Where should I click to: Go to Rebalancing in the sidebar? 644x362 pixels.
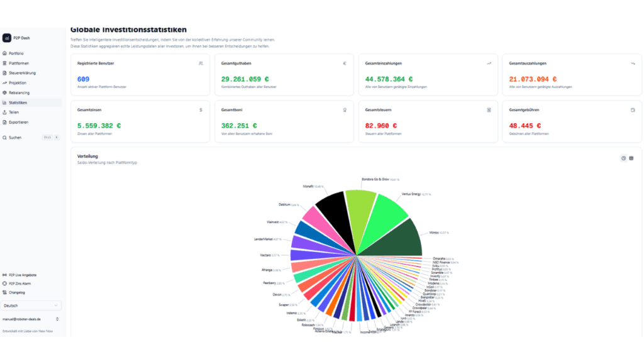18,92
